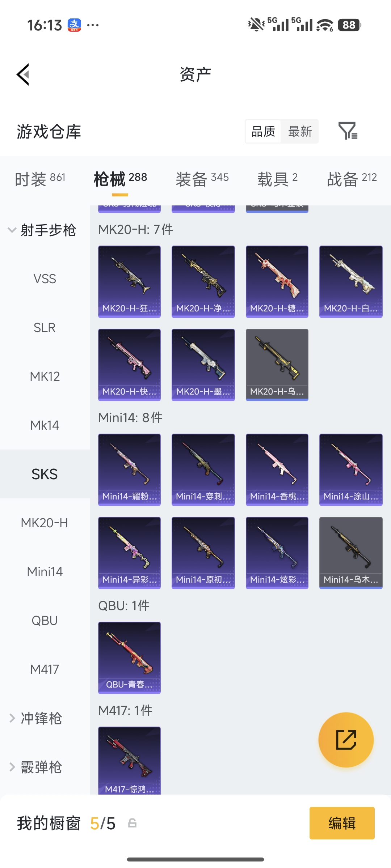Open the MK20-H-糖 pink weapon skin

pos(277,281)
